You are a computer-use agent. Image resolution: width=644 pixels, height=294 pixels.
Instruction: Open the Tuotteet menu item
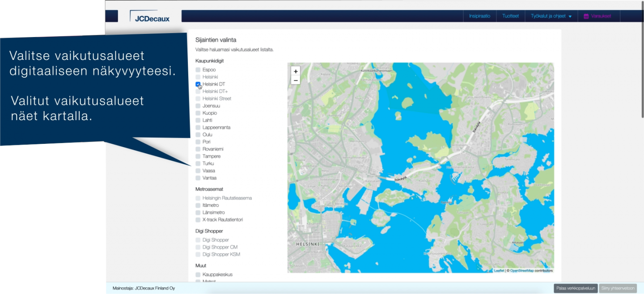pos(510,16)
